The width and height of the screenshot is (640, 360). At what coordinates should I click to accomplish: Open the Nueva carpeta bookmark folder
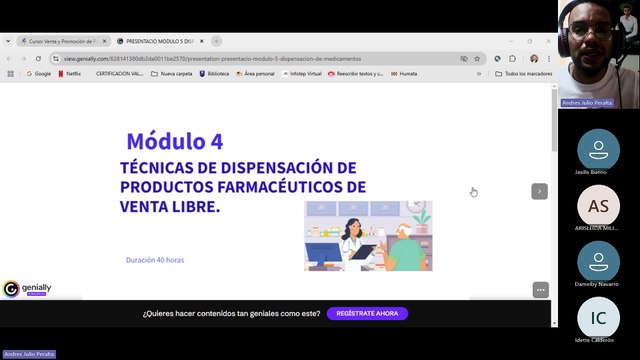pyautogui.click(x=171, y=74)
